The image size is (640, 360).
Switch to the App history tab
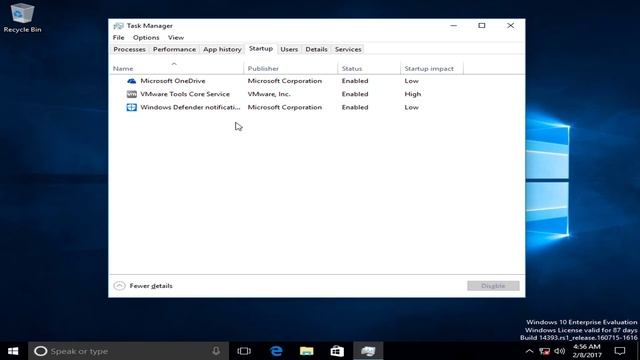(x=222, y=49)
